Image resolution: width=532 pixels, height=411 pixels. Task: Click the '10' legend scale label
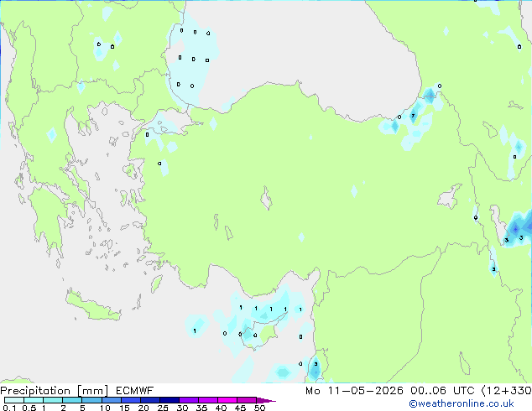point(105,408)
